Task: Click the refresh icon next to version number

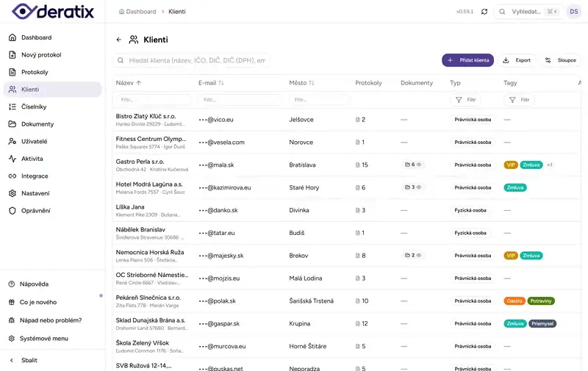Action: click(x=484, y=12)
